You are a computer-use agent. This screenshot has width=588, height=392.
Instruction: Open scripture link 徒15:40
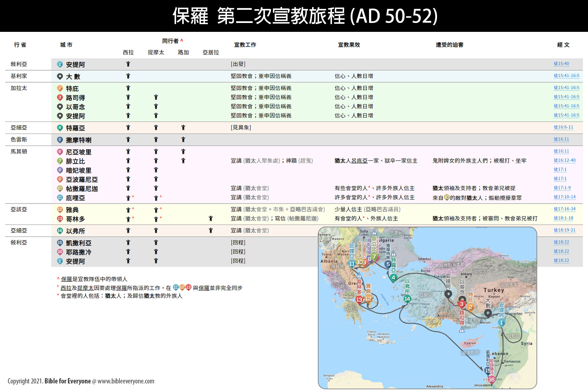[561, 64]
